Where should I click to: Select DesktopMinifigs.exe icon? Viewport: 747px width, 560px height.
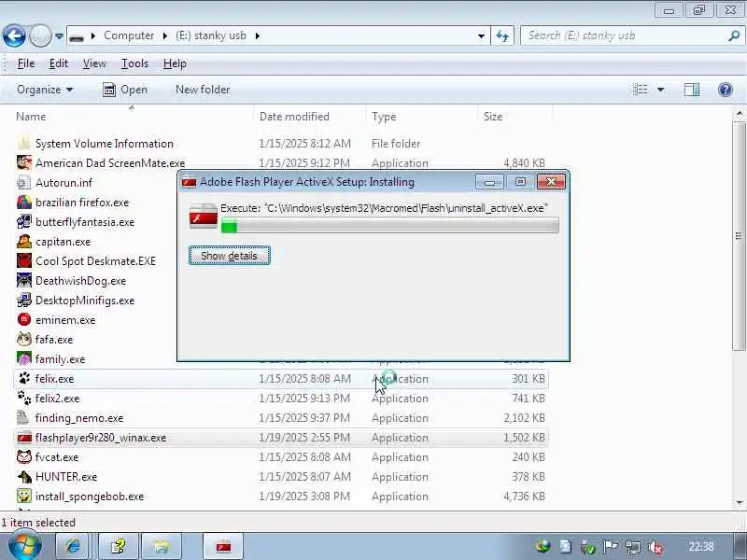[24, 301]
